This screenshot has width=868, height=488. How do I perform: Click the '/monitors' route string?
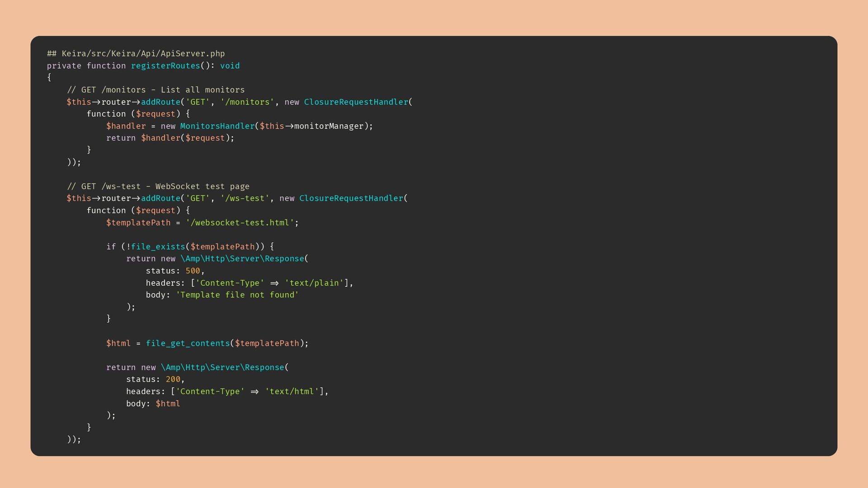coord(247,102)
